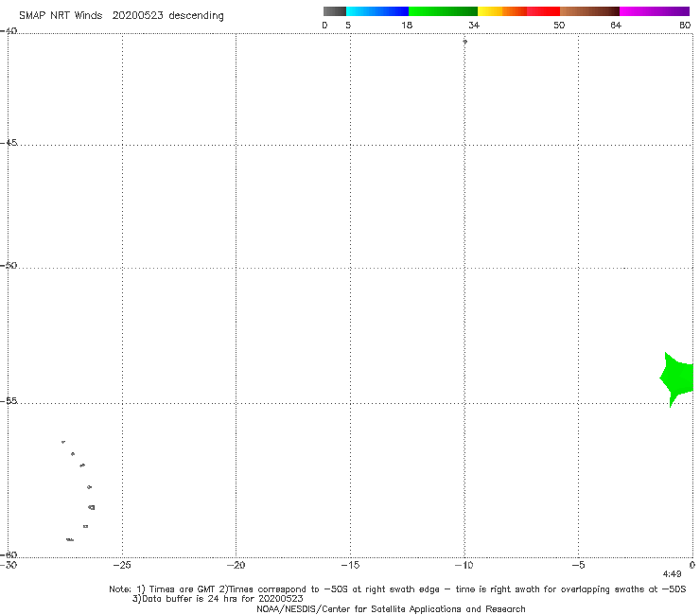
Task: Click the latitude axis label '-55'
Action: (9, 401)
